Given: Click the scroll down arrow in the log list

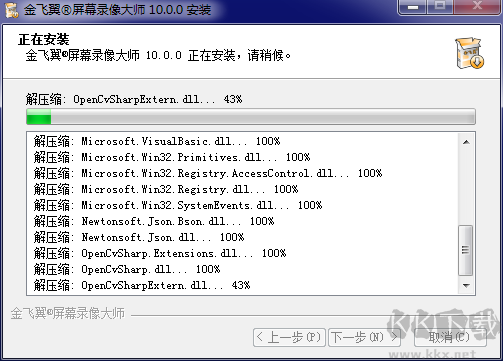Looking at the screenshot, I should click(x=466, y=285).
